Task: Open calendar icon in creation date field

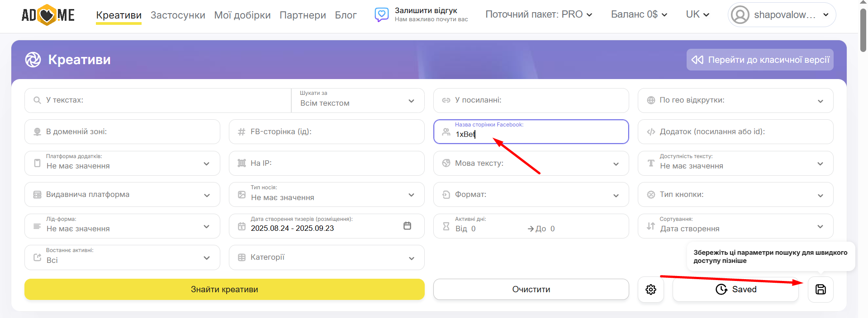Action: pyautogui.click(x=407, y=226)
